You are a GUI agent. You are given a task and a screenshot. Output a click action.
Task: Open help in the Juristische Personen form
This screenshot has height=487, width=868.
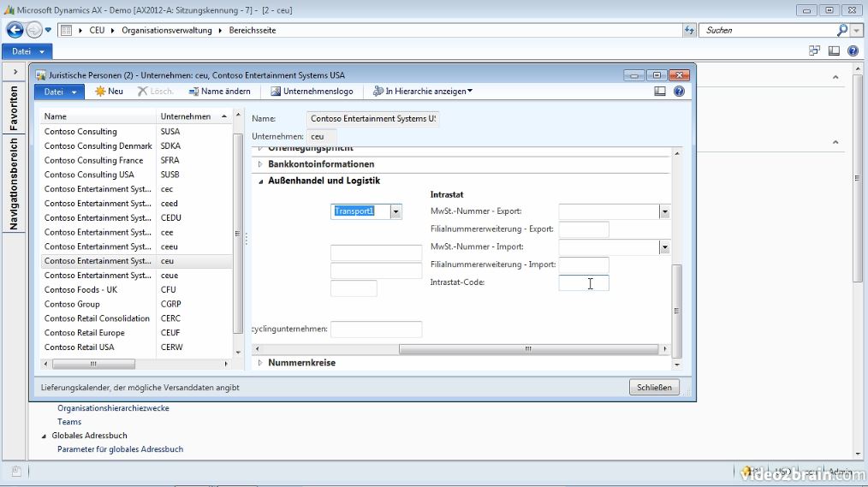click(679, 92)
